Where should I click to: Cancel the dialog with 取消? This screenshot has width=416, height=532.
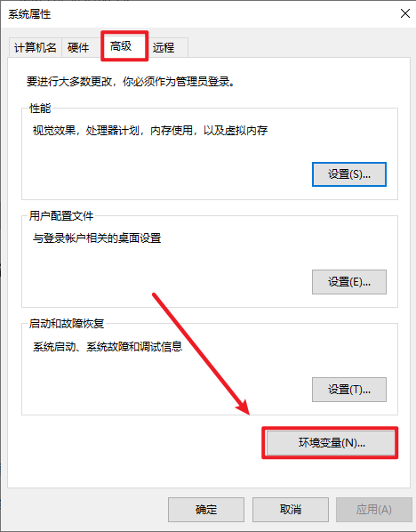pyautogui.click(x=291, y=510)
